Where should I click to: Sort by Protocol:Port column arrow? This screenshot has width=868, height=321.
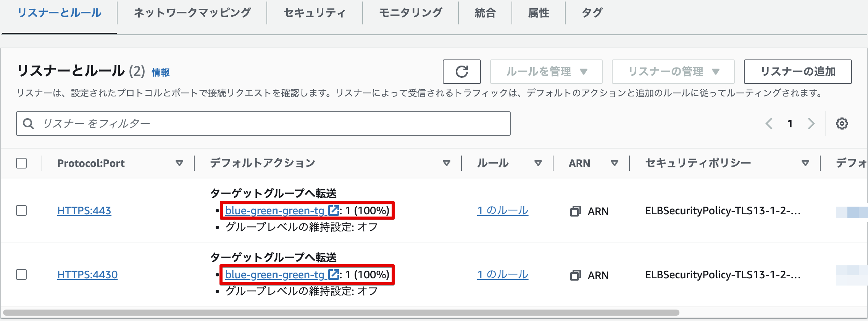179,163
